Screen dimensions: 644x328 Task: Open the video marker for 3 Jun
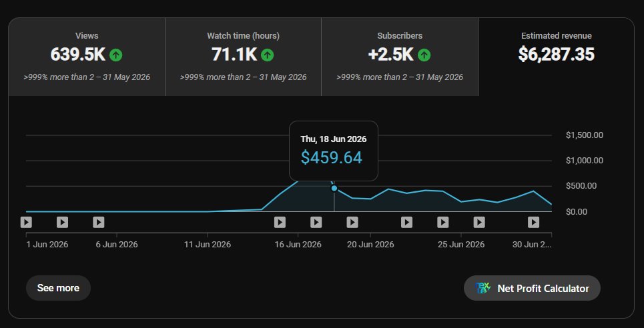63,223
